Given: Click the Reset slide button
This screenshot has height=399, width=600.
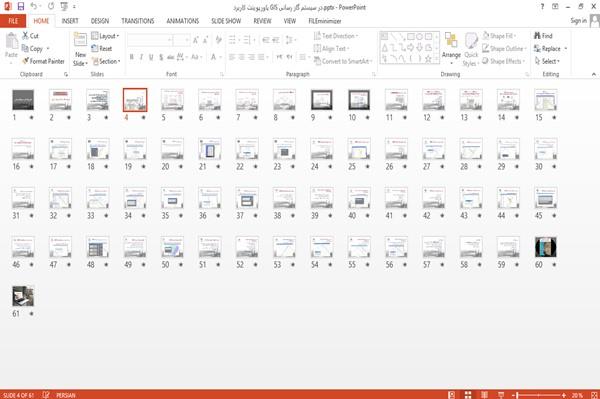Looking at the screenshot, I should pos(102,49).
